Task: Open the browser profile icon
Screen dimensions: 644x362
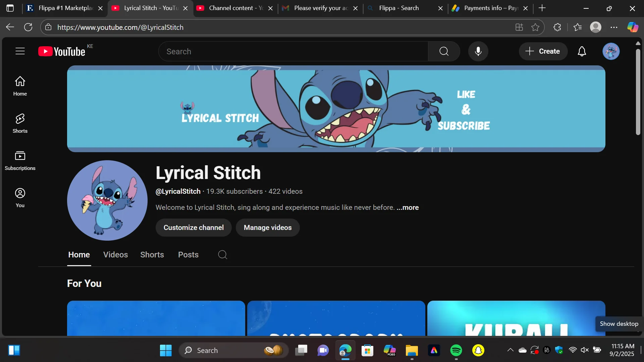Action: pyautogui.click(x=595, y=27)
